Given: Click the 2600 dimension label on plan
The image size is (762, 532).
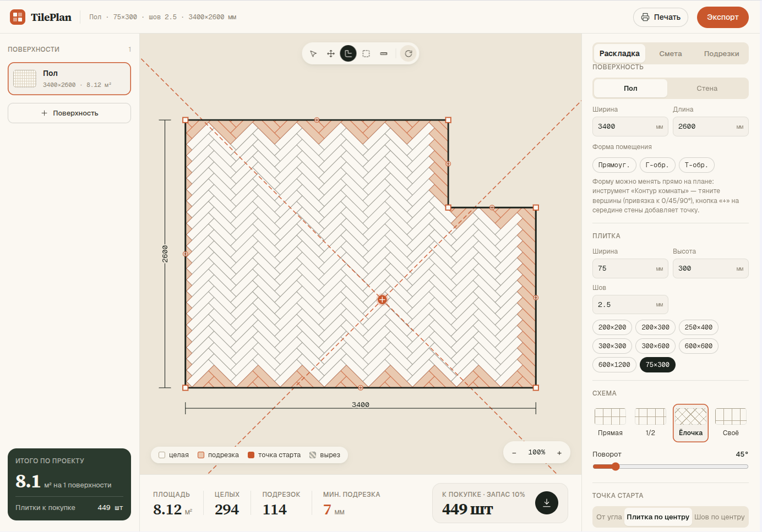Looking at the screenshot, I should click(x=165, y=254).
